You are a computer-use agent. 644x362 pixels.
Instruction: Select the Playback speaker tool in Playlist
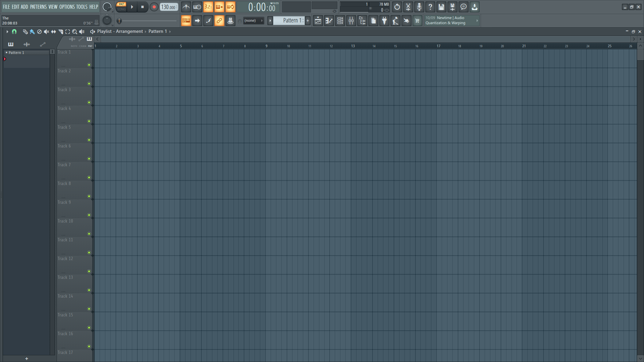pos(82,32)
